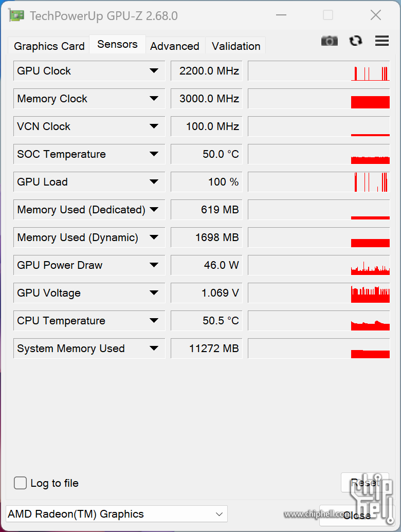Click the refresh sensors icon
401x532 pixels.
point(356,41)
